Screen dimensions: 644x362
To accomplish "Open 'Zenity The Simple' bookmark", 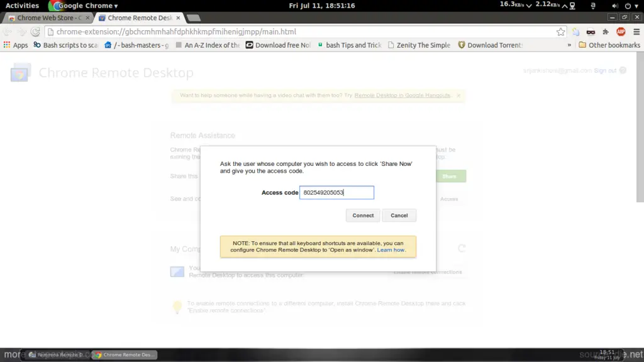I will pos(419,45).
